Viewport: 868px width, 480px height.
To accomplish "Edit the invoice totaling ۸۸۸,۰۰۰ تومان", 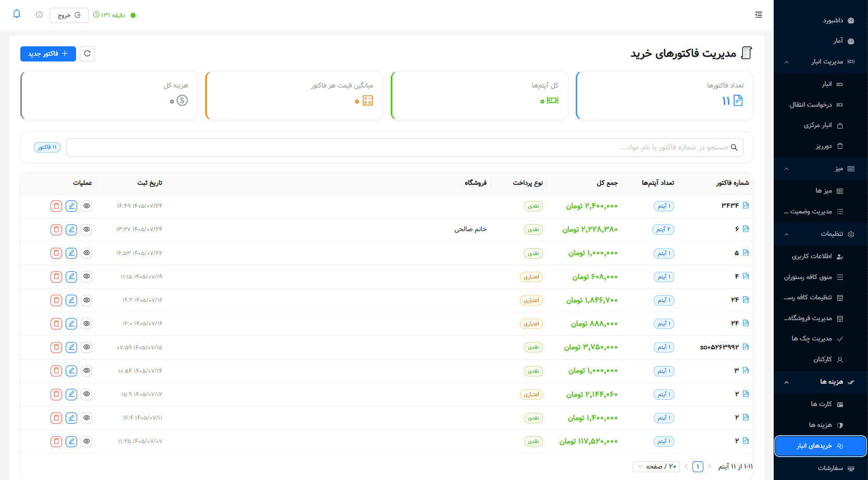I will point(71,324).
